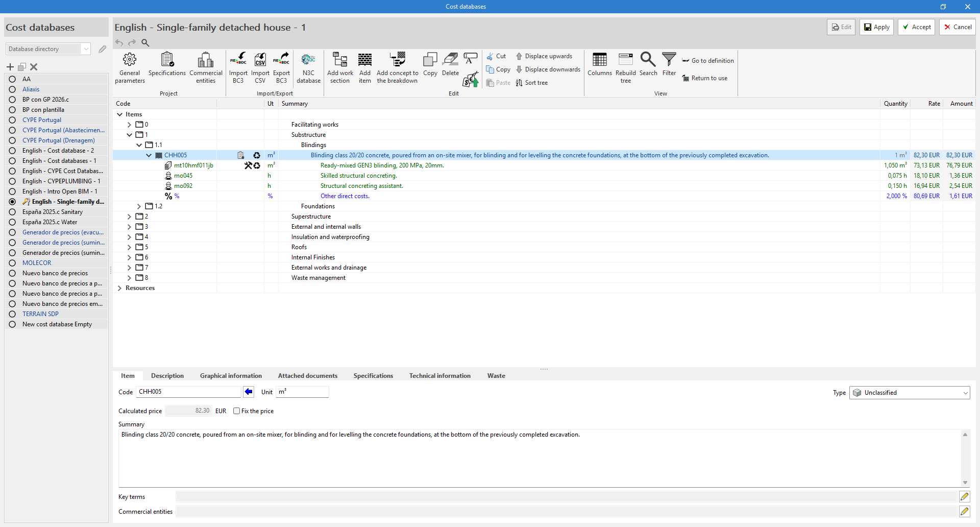The width and height of the screenshot is (980, 527).
Task: Select the MOLECOR database radio button
Action: 12,263
